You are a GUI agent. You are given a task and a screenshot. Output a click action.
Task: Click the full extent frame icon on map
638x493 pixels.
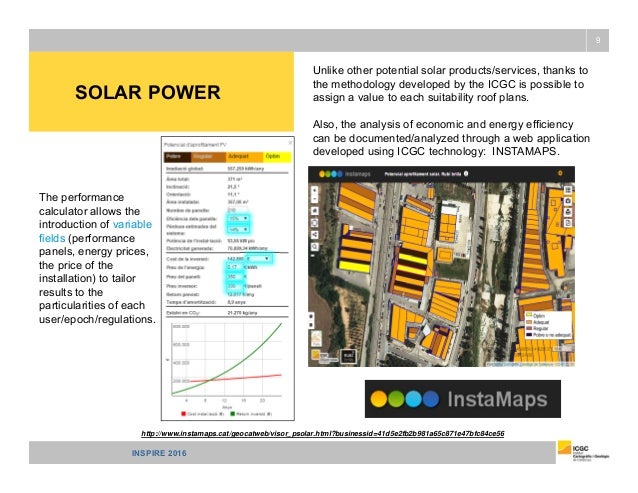point(315,223)
